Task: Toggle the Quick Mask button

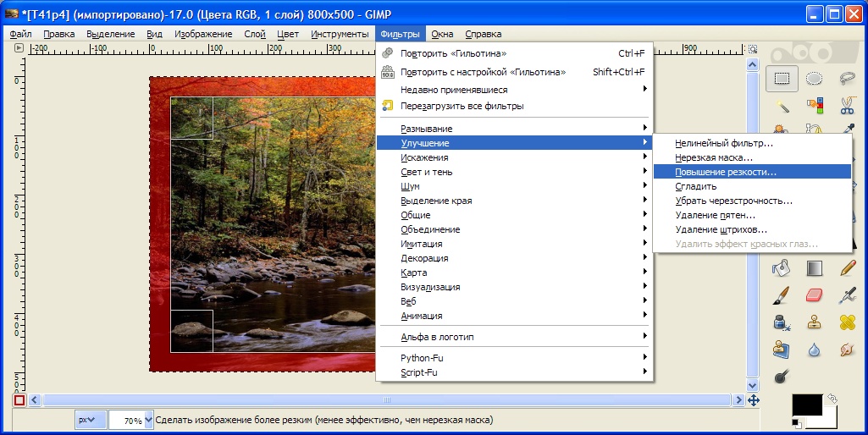Action: pyautogui.click(x=19, y=400)
